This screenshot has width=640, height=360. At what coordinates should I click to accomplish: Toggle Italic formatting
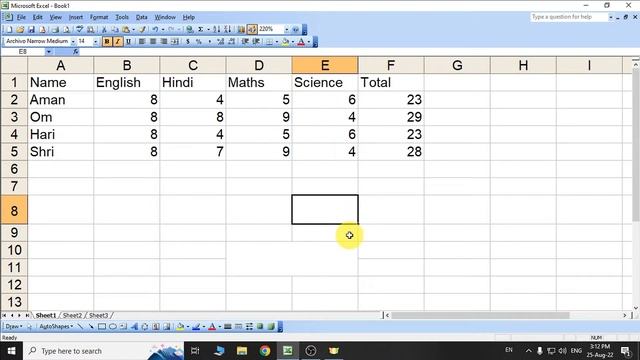pyautogui.click(x=118, y=41)
